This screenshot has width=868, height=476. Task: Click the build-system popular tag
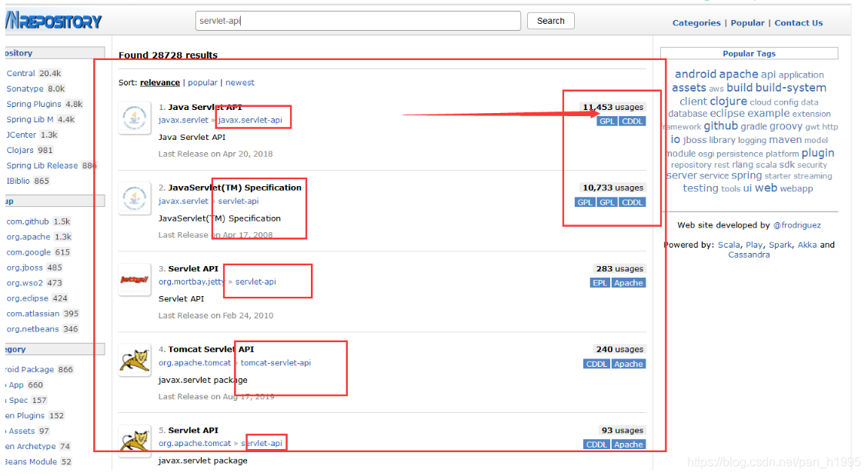pos(790,88)
